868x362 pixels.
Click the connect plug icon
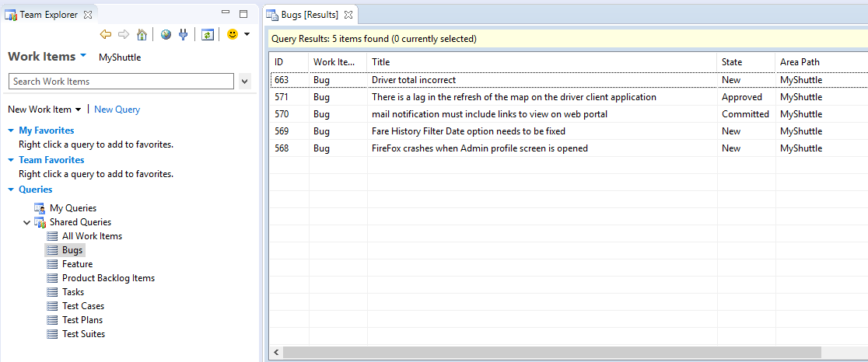pyautogui.click(x=184, y=34)
